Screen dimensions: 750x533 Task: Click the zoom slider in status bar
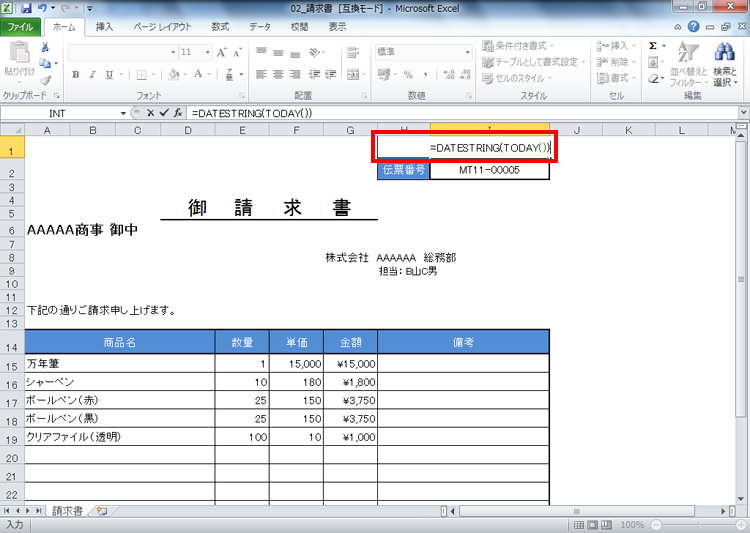(698, 525)
